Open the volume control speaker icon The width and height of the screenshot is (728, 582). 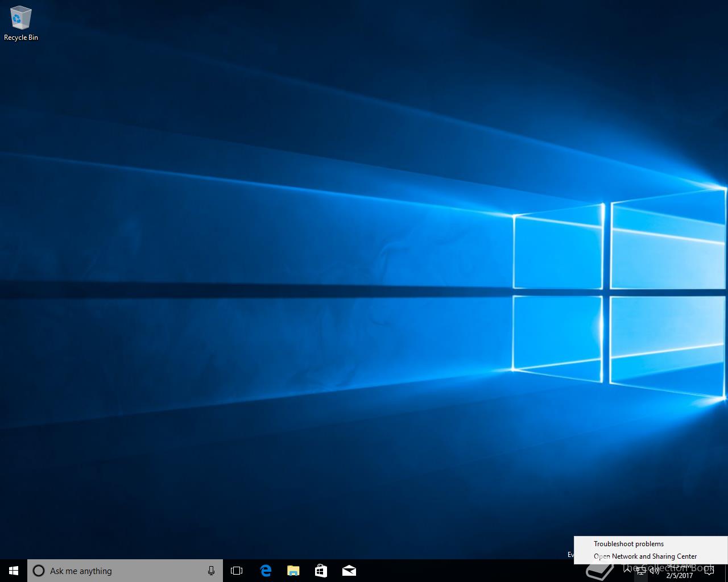coord(655,571)
